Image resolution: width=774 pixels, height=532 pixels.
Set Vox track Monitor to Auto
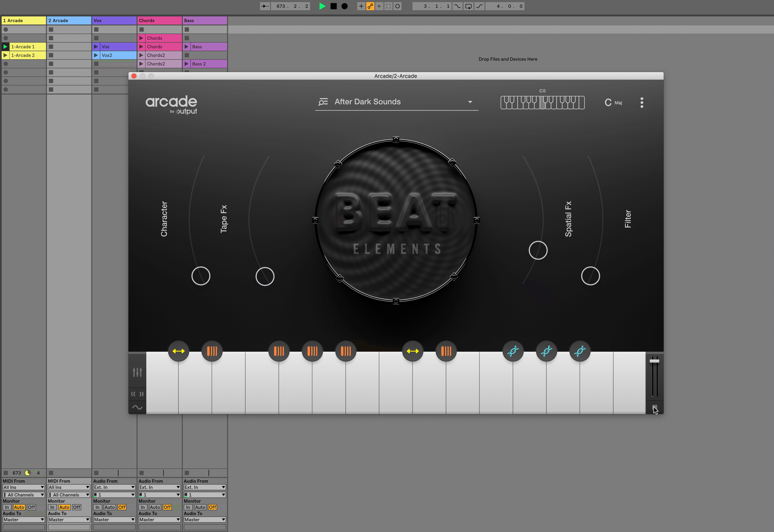[109, 507]
